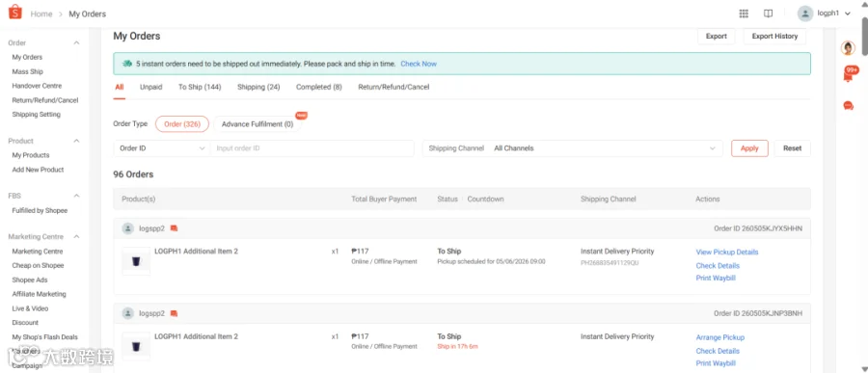Open chat with buyer for order 260505KJYX5HHN

click(x=174, y=228)
